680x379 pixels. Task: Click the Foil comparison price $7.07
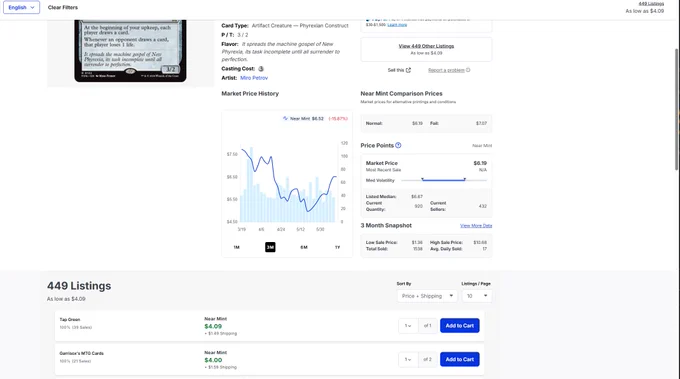481,124
